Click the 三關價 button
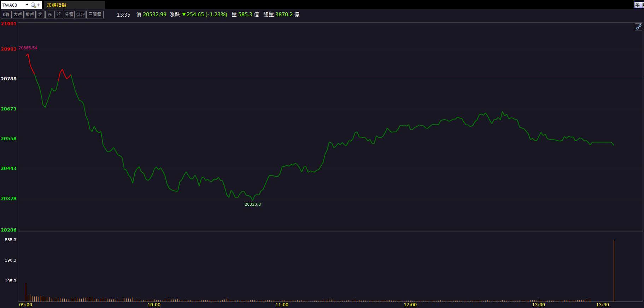This screenshot has height=308, width=644. pos(95,15)
